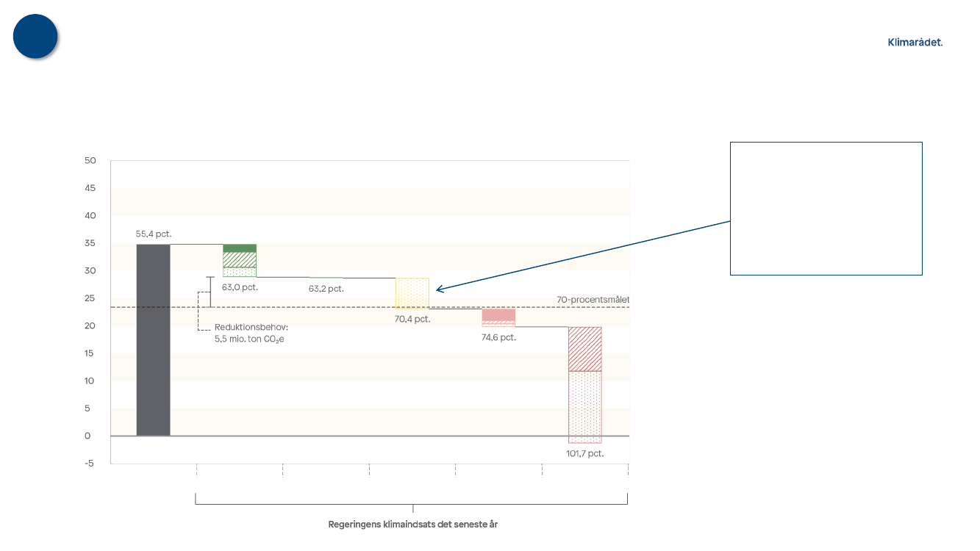Click the 70-procentsmålet label
This screenshot has width=980, height=551.
tap(593, 300)
